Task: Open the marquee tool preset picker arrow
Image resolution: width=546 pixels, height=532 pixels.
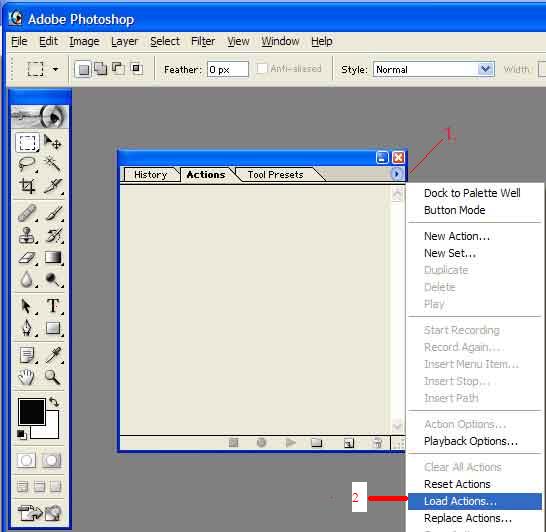Action: coord(55,69)
